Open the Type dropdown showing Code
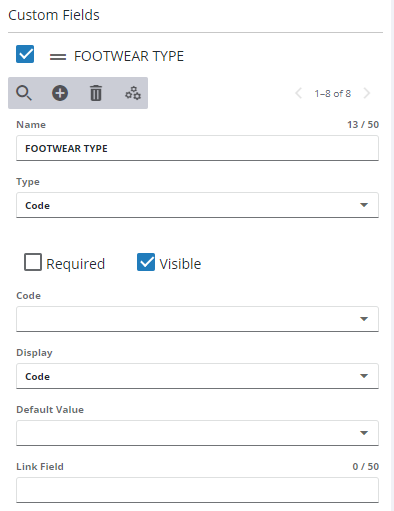The height and width of the screenshot is (511, 394). click(197, 205)
